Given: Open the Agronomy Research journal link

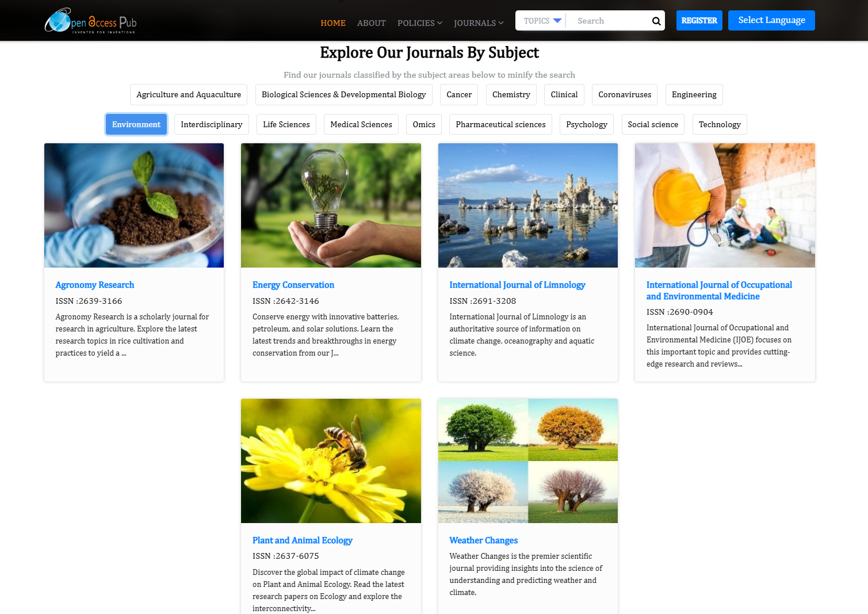Looking at the screenshot, I should 94,285.
